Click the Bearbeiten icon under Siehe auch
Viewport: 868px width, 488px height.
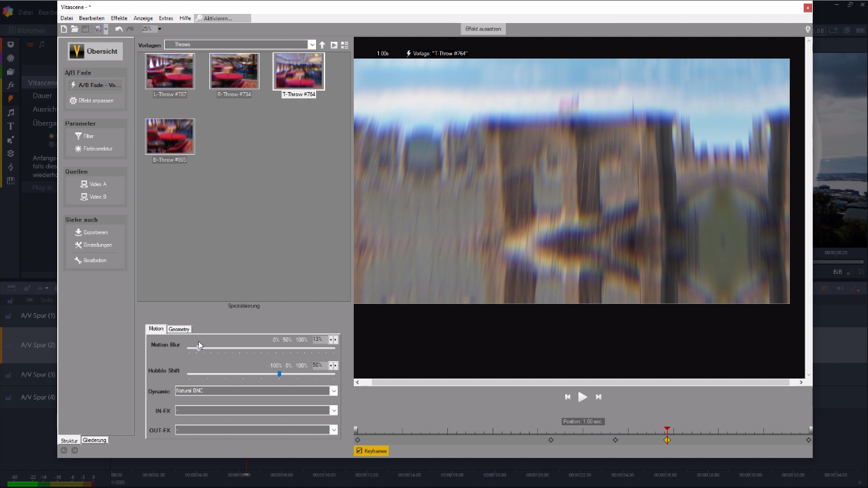pos(95,260)
